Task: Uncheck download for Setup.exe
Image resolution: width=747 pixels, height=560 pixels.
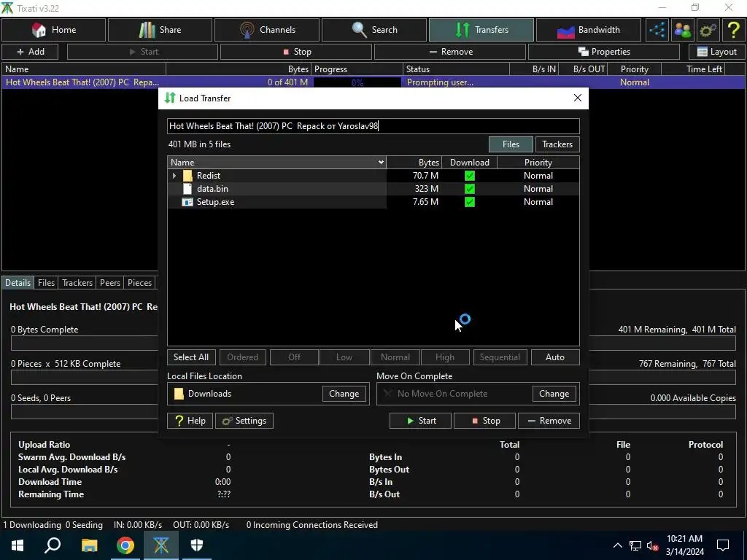Action: click(470, 202)
